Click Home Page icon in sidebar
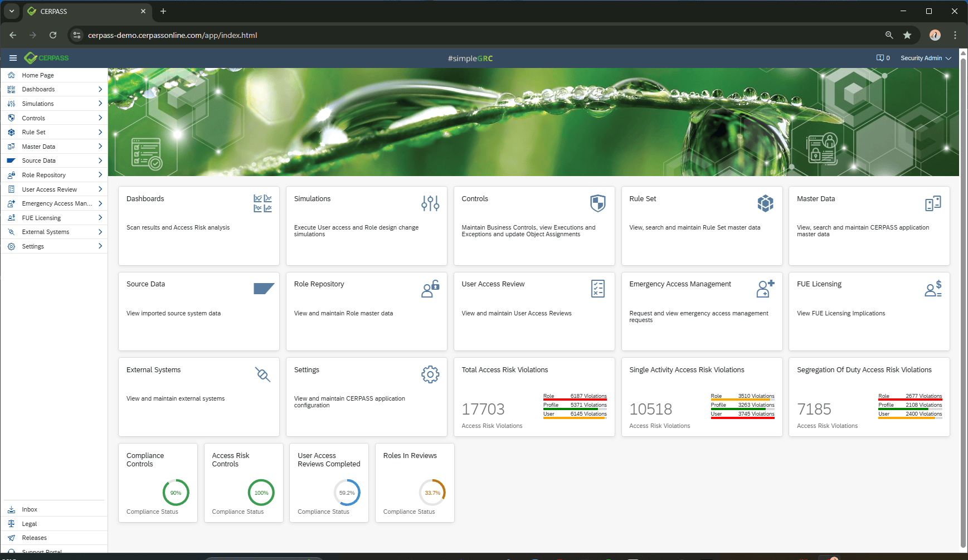This screenshot has height=560, width=968. click(11, 75)
